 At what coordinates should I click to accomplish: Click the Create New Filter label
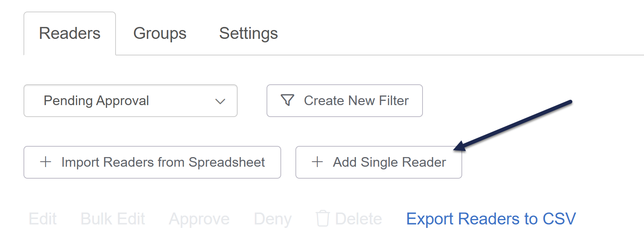356,101
